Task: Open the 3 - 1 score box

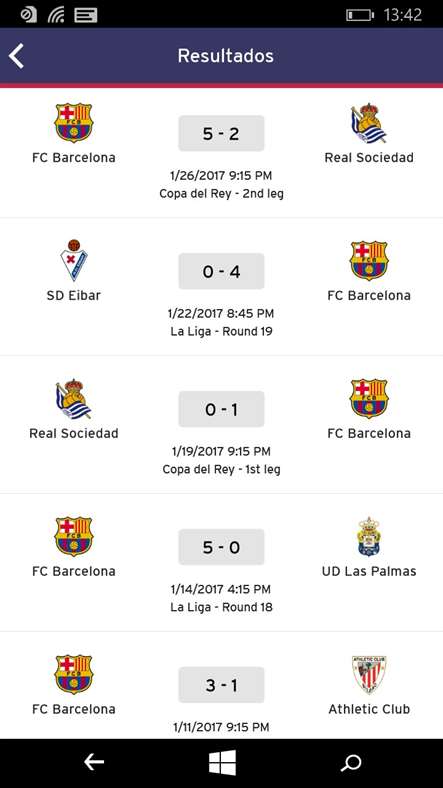Action: click(222, 685)
